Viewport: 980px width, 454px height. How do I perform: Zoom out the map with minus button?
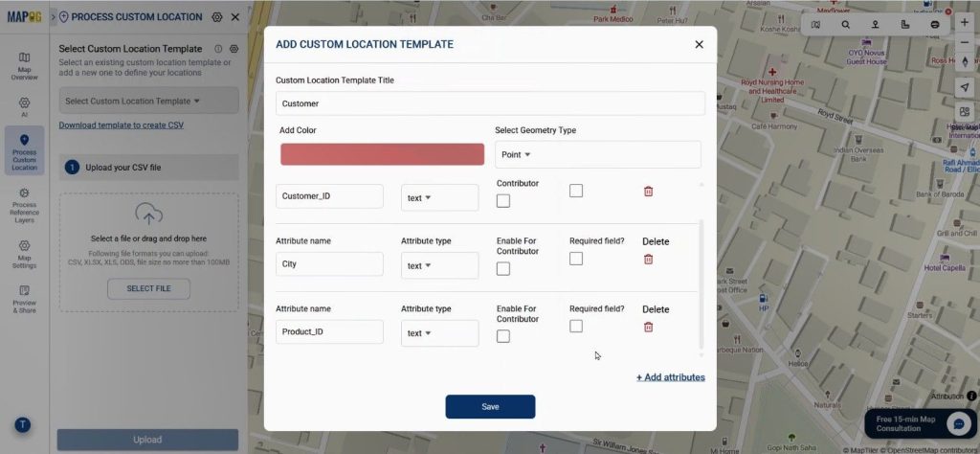pyautogui.click(x=965, y=42)
